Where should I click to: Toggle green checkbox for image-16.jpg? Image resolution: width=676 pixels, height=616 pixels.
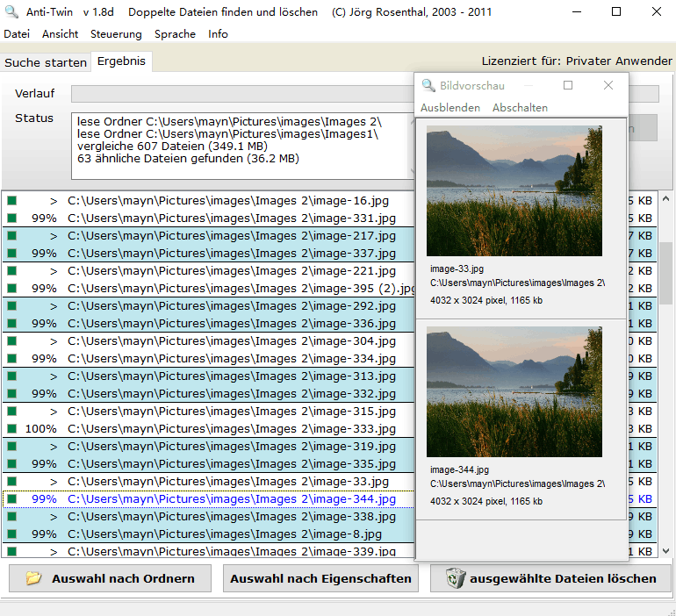(12, 200)
